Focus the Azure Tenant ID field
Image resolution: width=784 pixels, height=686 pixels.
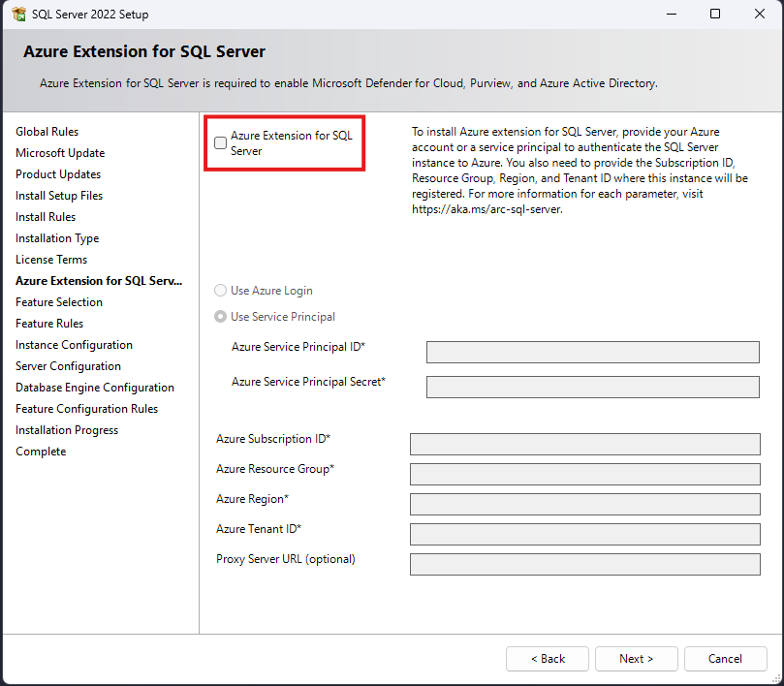584,534
